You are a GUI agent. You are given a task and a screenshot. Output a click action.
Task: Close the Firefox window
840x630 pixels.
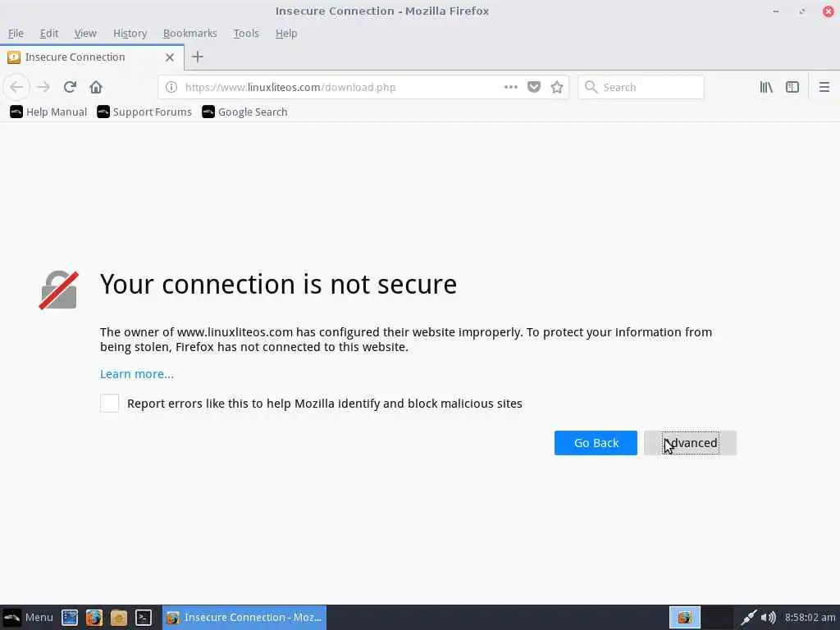[829, 11]
